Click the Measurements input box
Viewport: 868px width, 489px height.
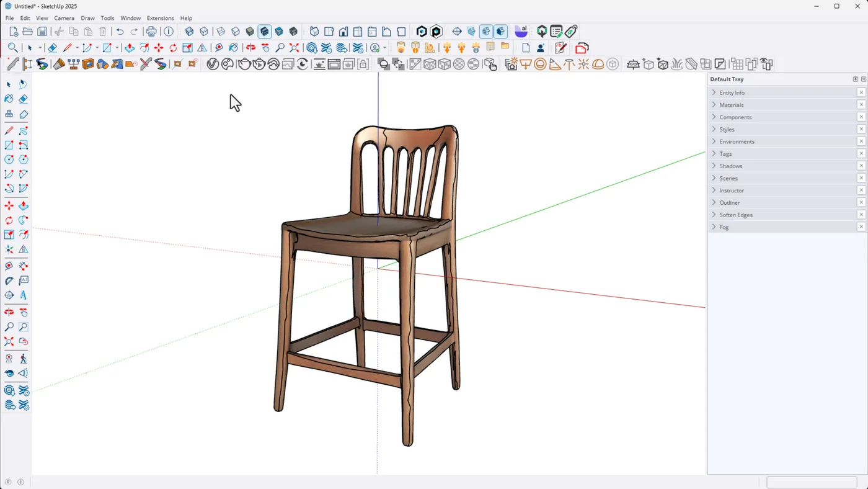pyautogui.click(x=802, y=482)
